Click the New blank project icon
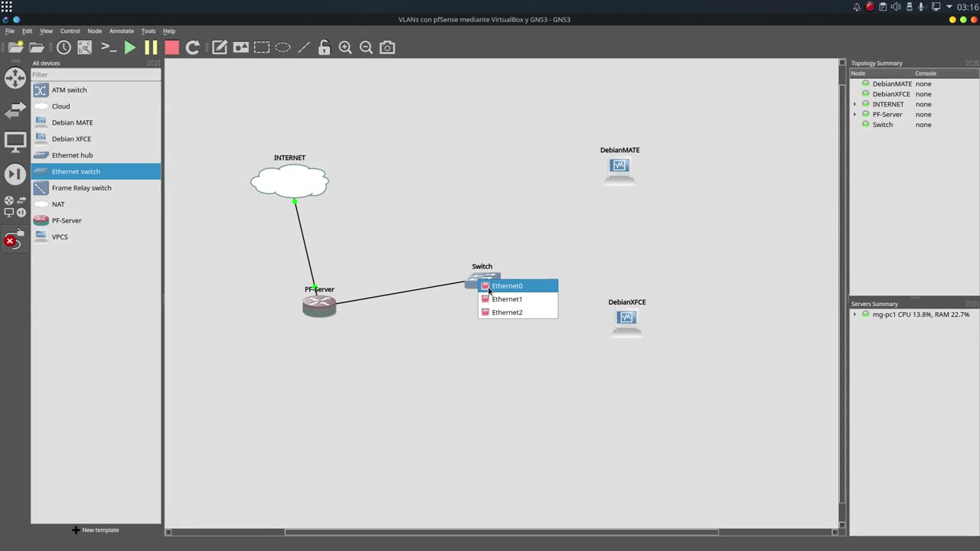Viewport: 980px width, 551px height. click(15, 47)
